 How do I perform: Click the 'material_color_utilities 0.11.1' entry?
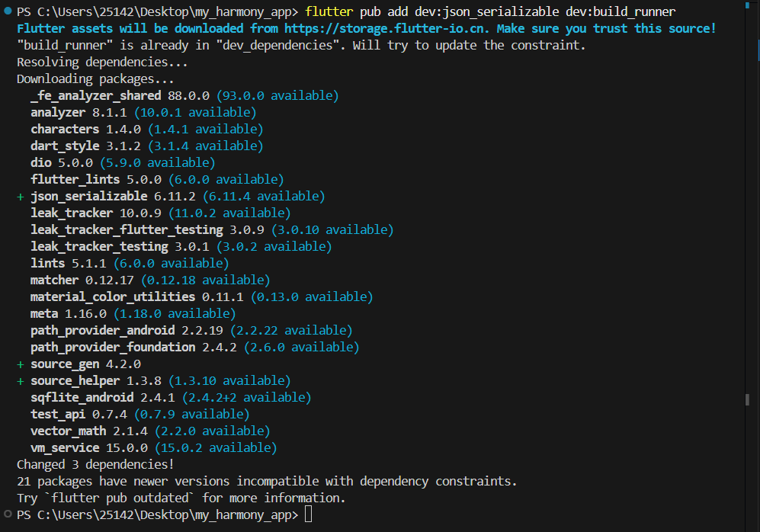(137, 297)
